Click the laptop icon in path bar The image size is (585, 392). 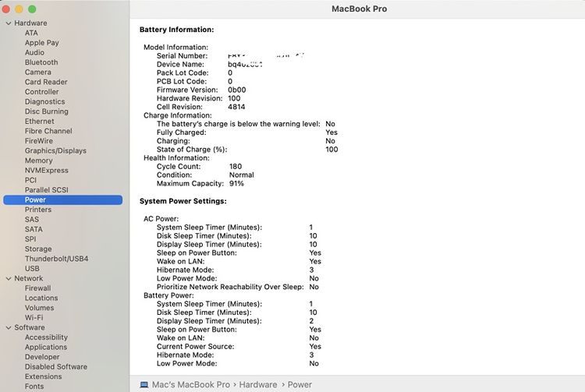(144, 384)
